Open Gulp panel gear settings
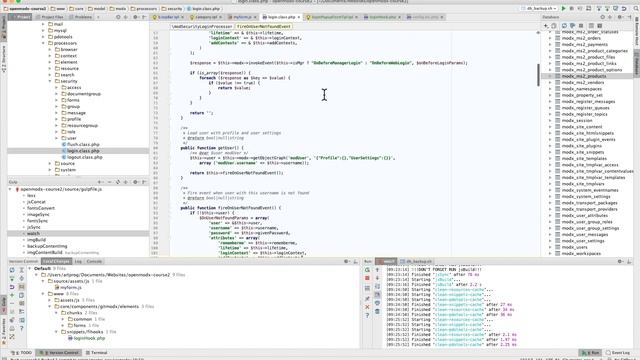640x360 pixels. 135,182
